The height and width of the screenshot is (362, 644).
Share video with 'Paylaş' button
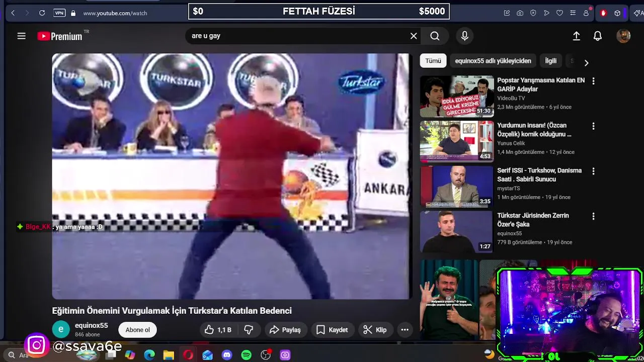tap(285, 330)
